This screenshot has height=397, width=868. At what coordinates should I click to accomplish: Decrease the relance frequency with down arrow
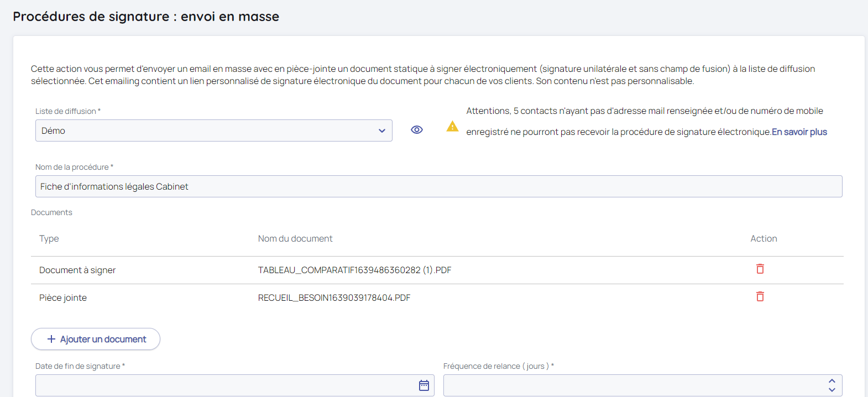[832, 390]
